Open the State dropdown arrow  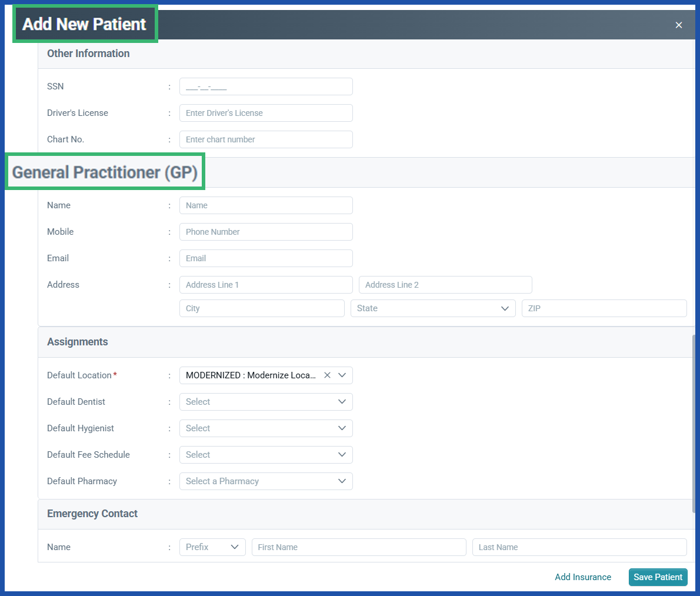tap(505, 308)
